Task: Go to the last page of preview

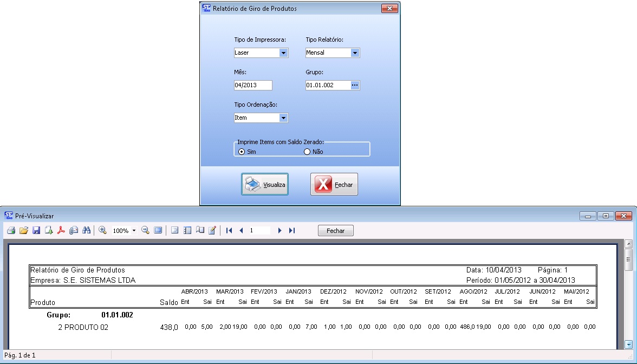Action: (x=292, y=231)
